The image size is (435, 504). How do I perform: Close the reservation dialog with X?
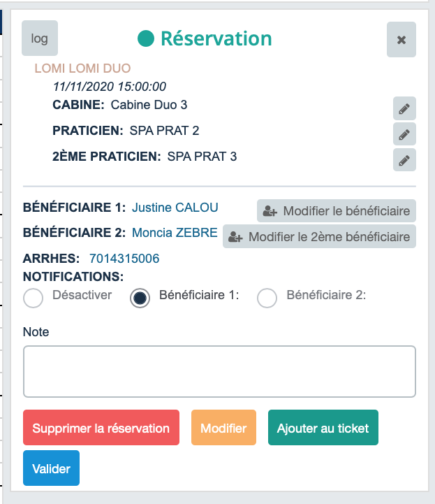[401, 39]
